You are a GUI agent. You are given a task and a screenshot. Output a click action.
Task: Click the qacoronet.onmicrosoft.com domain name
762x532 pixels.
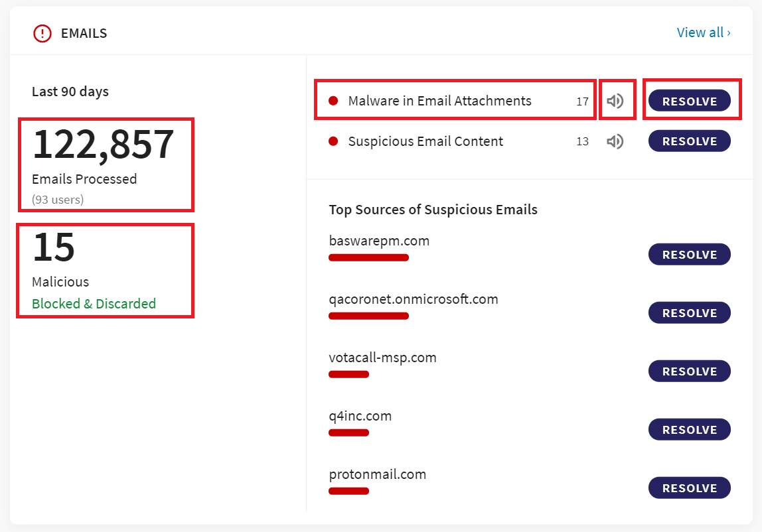click(414, 299)
